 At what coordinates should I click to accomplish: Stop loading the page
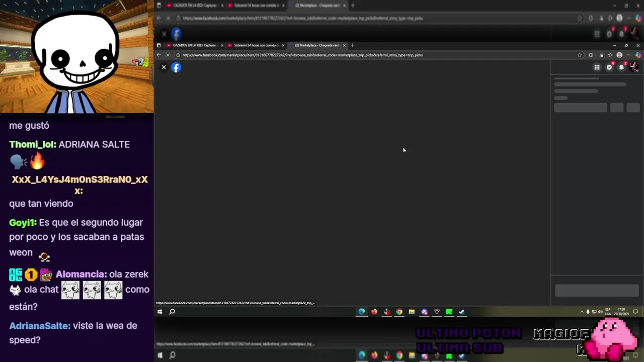point(169,55)
